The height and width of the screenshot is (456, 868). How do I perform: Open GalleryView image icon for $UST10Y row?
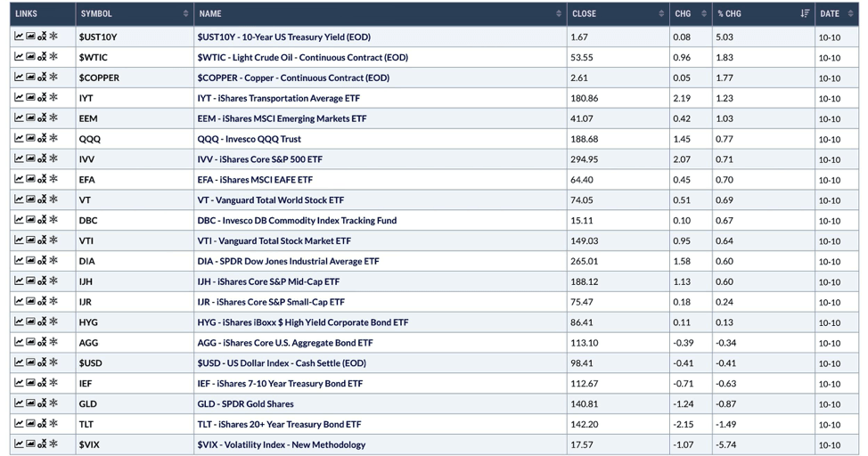tap(30, 37)
